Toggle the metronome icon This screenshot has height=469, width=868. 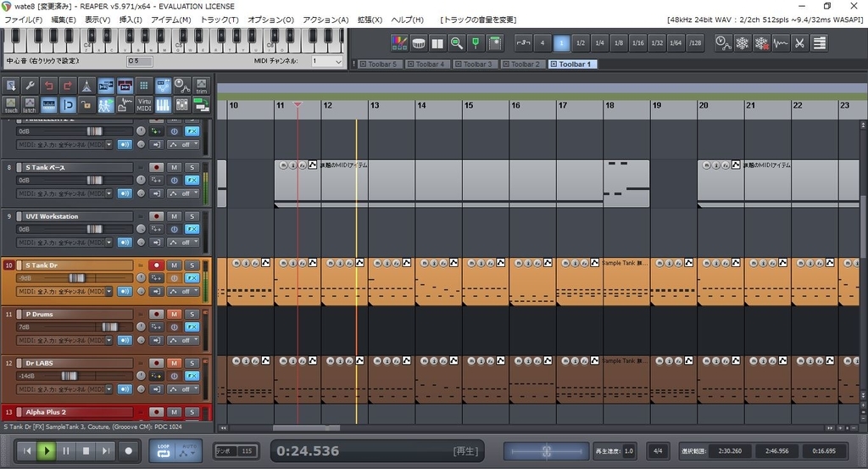[x=86, y=86]
